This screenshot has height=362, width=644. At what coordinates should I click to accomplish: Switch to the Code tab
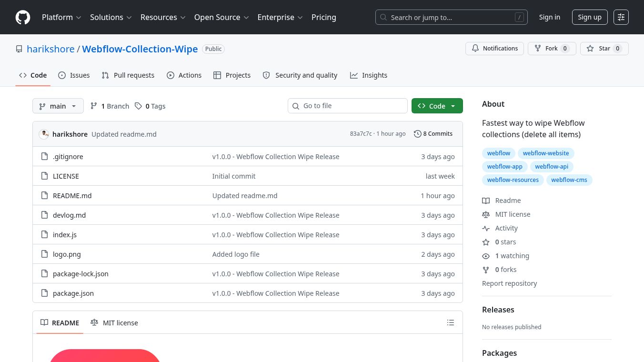pyautogui.click(x=33, y=75)
